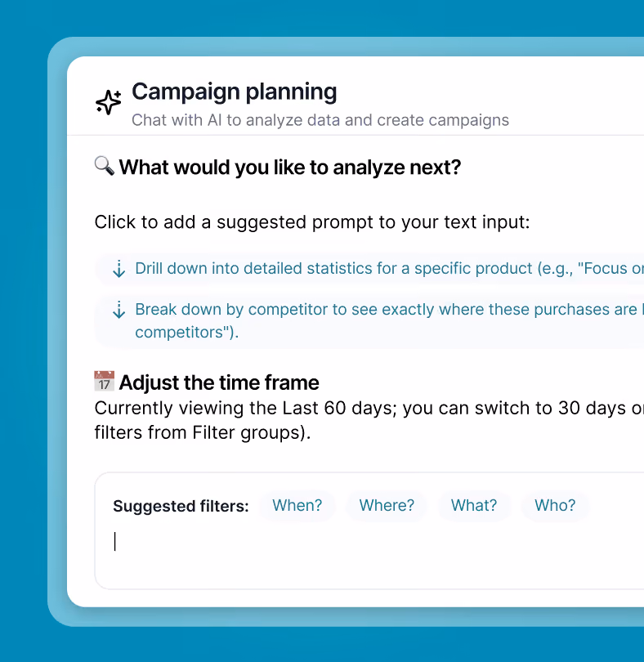Pick the What? suggested filter chip
The width and height of the screenshot is (644, 662).
click(x=474, y=505)
